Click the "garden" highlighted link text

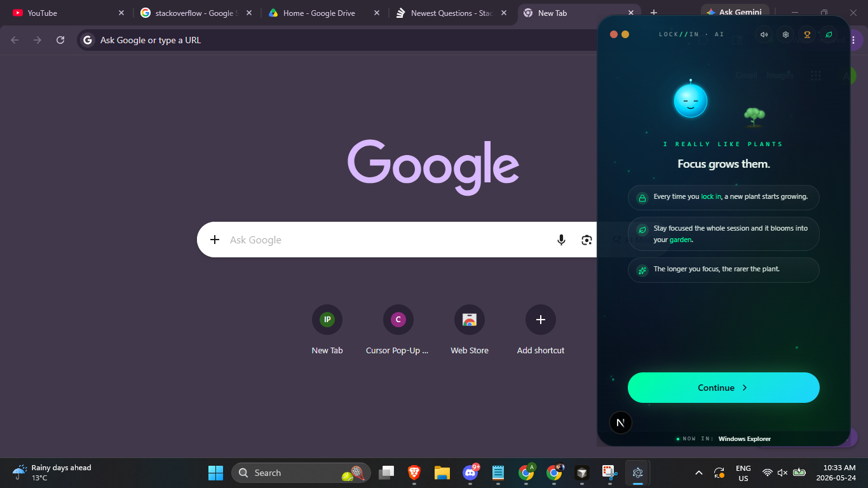681,240
